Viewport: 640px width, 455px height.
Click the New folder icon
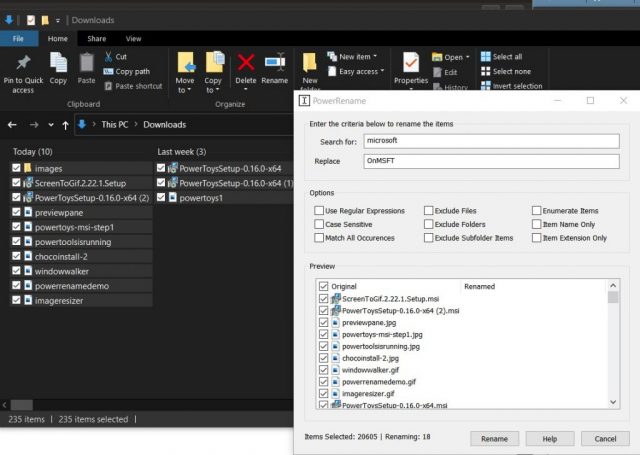click(x=310, y=64)
